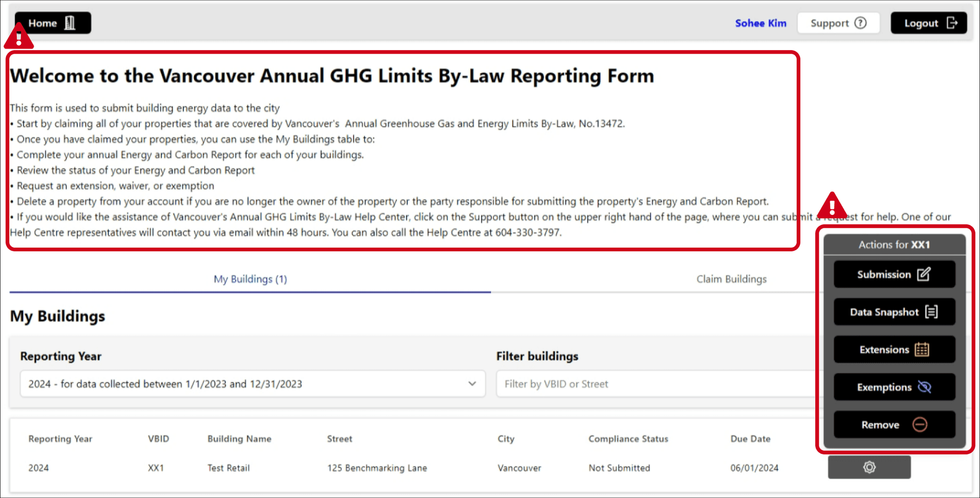The height and width of the screenshot is (498, 980).
Task: Click the Compliance Status column header
Action: tap(628, 439)
